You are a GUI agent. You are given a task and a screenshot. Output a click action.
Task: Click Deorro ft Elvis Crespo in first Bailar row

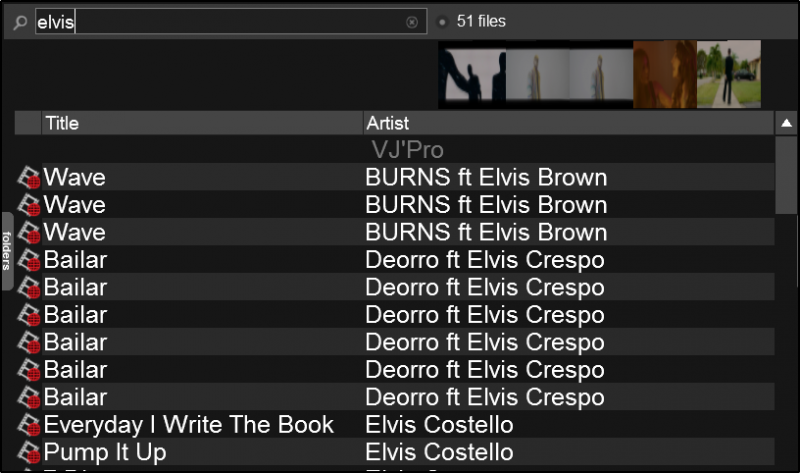[x=485, y=260]
